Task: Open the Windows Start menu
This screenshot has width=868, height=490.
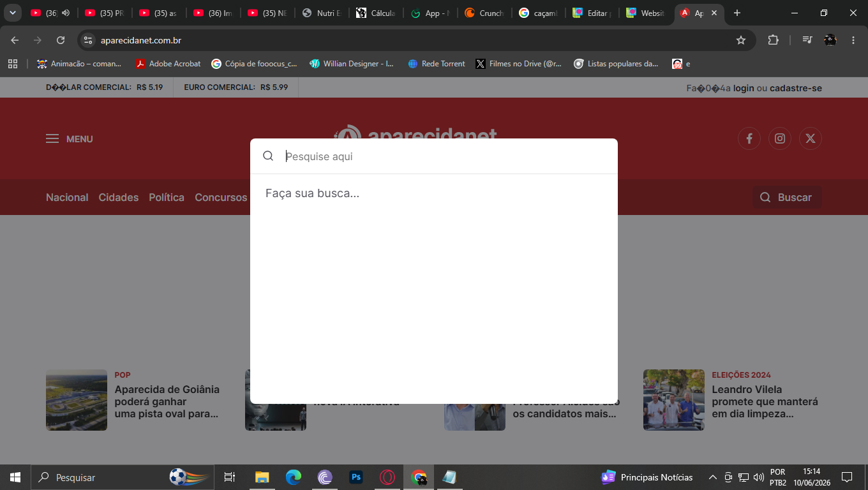Action: pyautogui.click(x=15, y=477)
